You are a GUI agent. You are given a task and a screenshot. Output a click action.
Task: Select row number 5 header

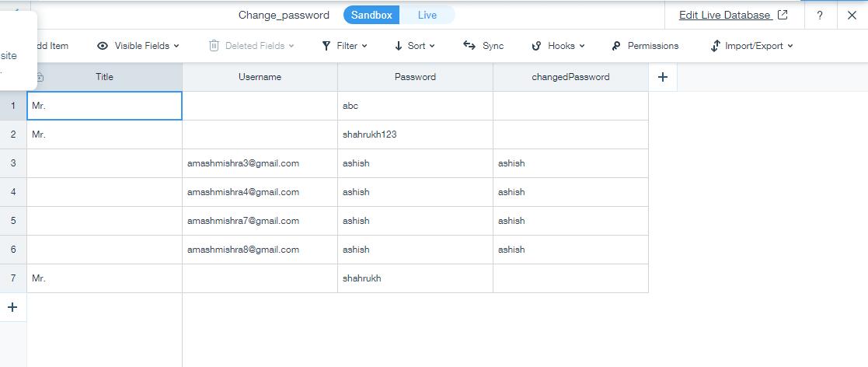click(12, 221)
